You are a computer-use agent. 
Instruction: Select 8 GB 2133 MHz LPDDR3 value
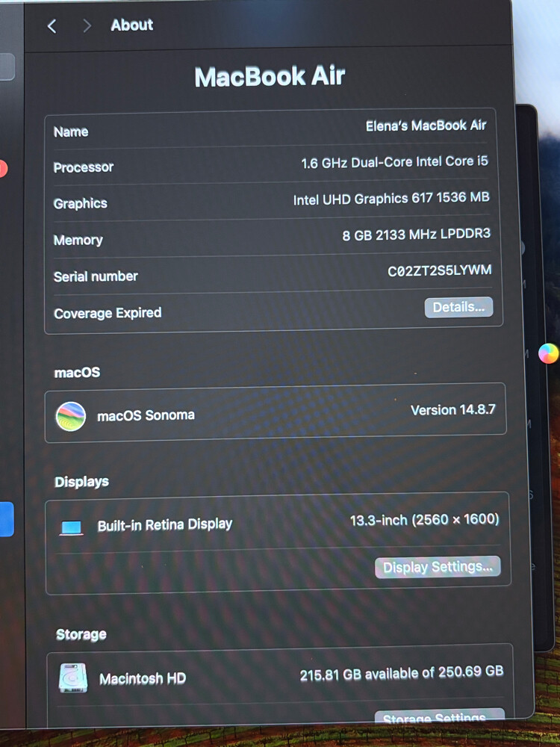pos(416,235)
